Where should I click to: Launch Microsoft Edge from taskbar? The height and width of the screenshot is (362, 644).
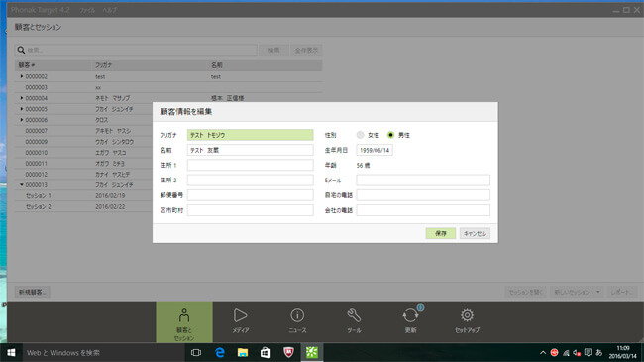pos(220,352)
